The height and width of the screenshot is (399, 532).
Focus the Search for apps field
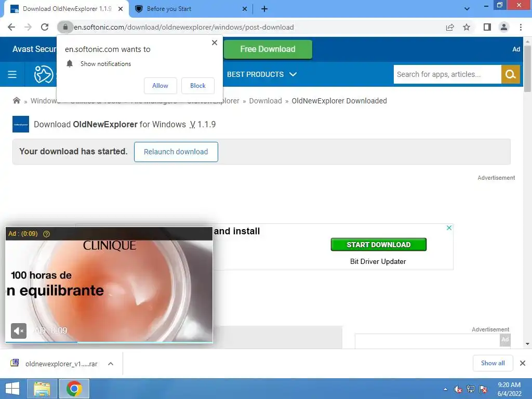tap(447, 74)
